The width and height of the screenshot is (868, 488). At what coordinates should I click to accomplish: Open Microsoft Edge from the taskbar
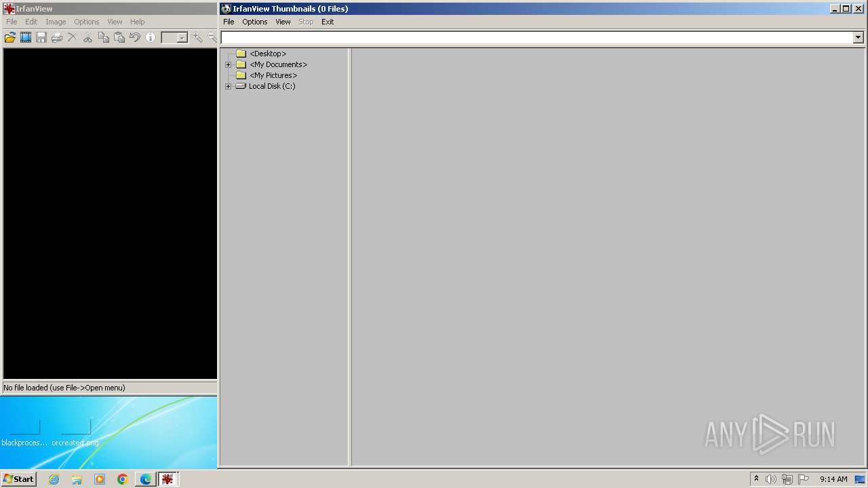click(x=146, y=479)
